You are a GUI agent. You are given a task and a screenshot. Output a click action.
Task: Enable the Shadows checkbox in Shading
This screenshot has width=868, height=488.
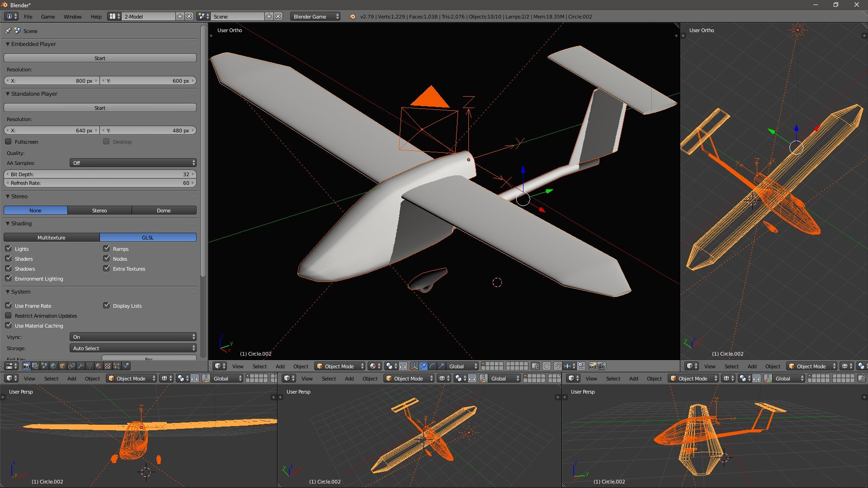(x=9, y=268)
